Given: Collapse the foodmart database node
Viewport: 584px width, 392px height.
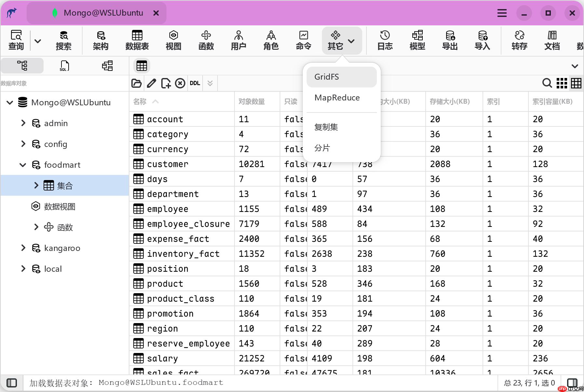Looking at the screenshot, I should click(23, 165).
